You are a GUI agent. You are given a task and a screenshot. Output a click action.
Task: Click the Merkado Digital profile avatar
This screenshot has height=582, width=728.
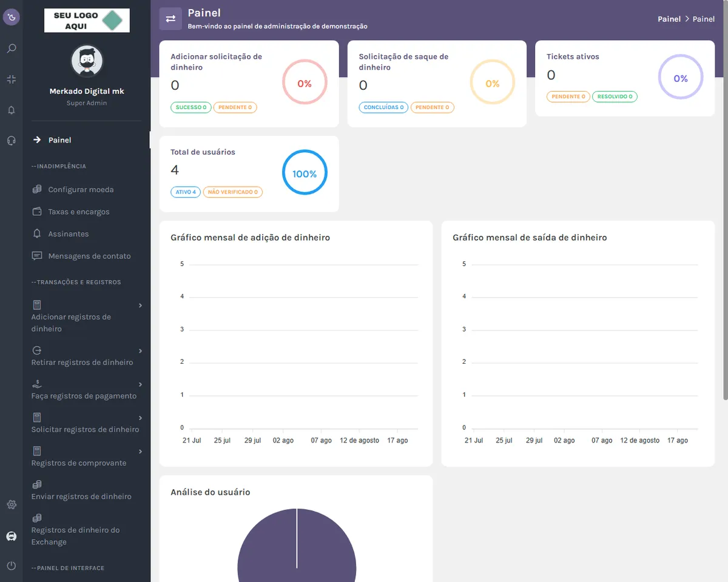click(x=87, y=61)
